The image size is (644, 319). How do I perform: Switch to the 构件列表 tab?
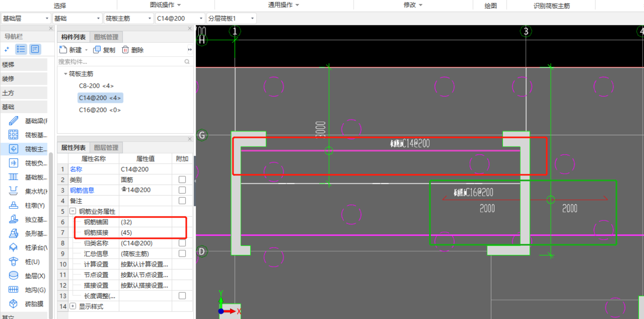pyautogui.click(x=73, y=37)
